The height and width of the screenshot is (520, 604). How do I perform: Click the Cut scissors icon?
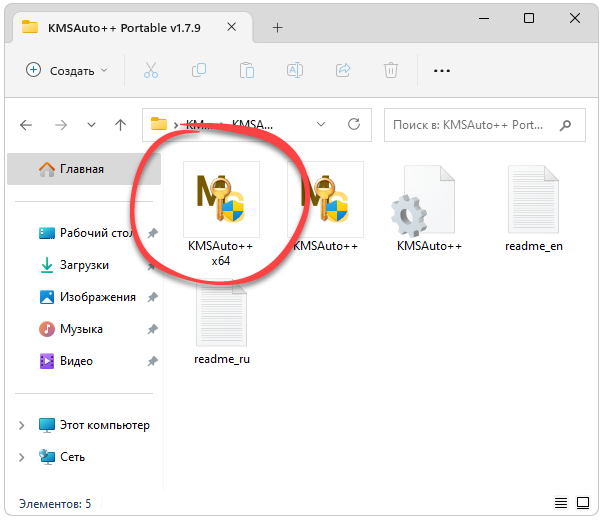pos(151,70)
